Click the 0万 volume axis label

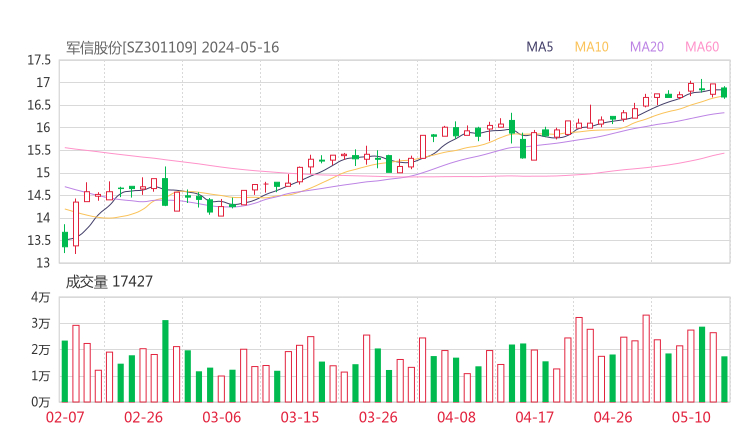[41, 402]
